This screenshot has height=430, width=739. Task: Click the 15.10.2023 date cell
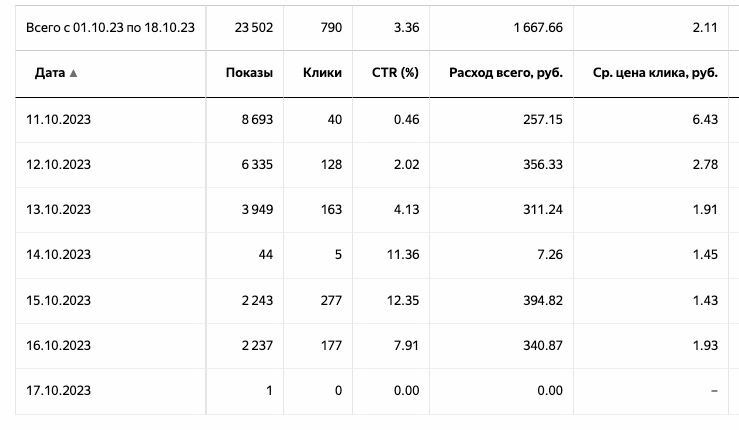point(59,301)
